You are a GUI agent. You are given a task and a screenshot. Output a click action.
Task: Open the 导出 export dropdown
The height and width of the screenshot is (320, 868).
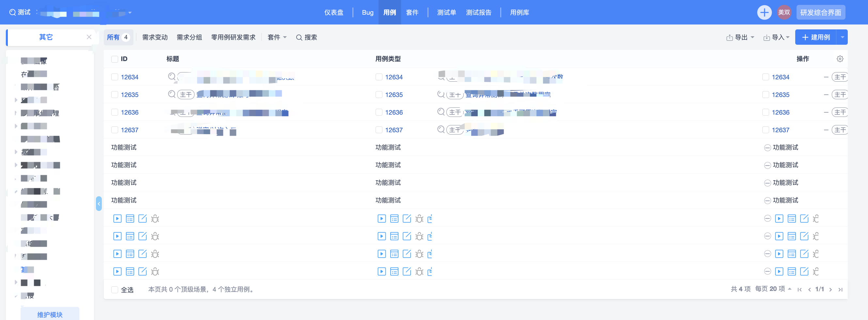coord(740,38)
